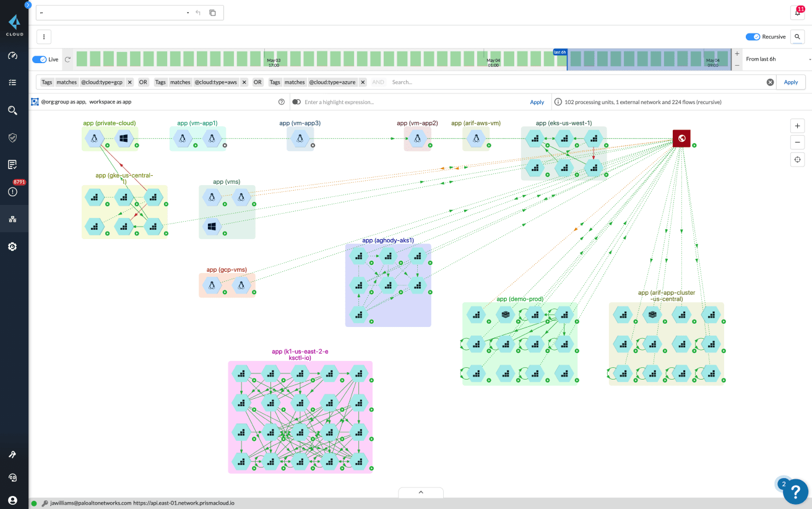This screenshot has width=812, height=509.
Task: Click the dashboard gauge icon in the sidebar
Action: pos(14,56)
